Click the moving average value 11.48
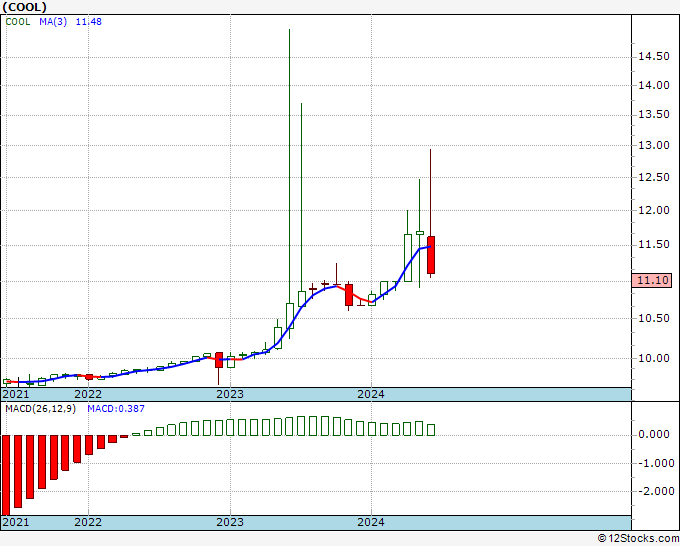 pos(88,22)
